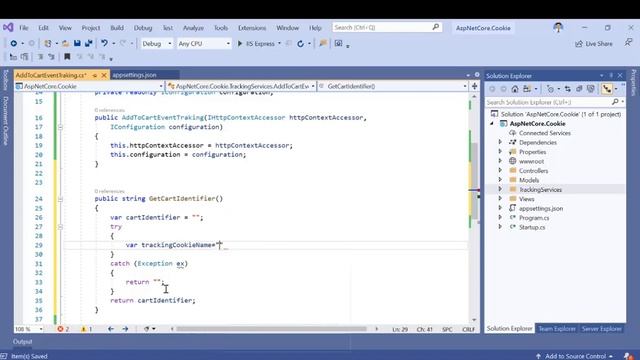Image resolution: width=640 pixels, height=360 pixels.
Task: Collapse the GetCartIdentifier method outline box
Action: coord(60,199)
